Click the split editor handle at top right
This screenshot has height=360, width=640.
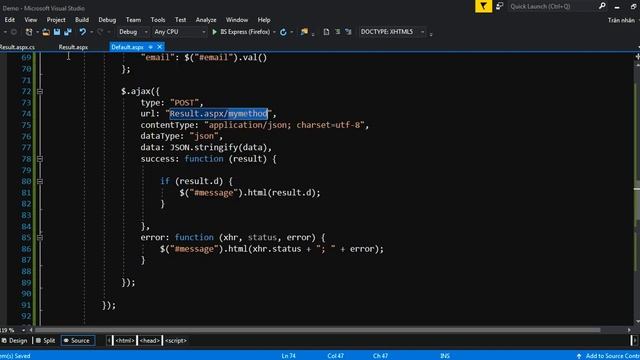(x=637, y=57)
